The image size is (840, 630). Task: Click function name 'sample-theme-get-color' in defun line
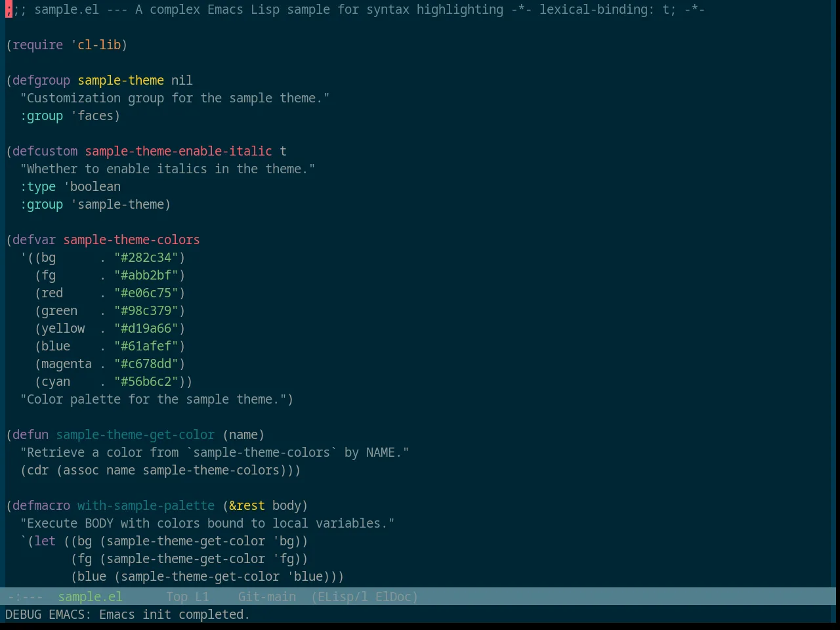click(135, 434)
